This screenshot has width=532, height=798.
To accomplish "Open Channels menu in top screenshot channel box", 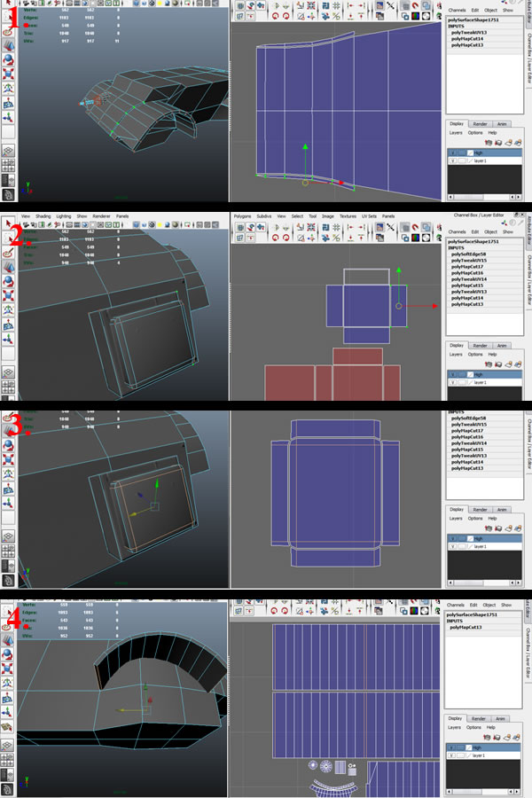I will click(x=457, y=10).
